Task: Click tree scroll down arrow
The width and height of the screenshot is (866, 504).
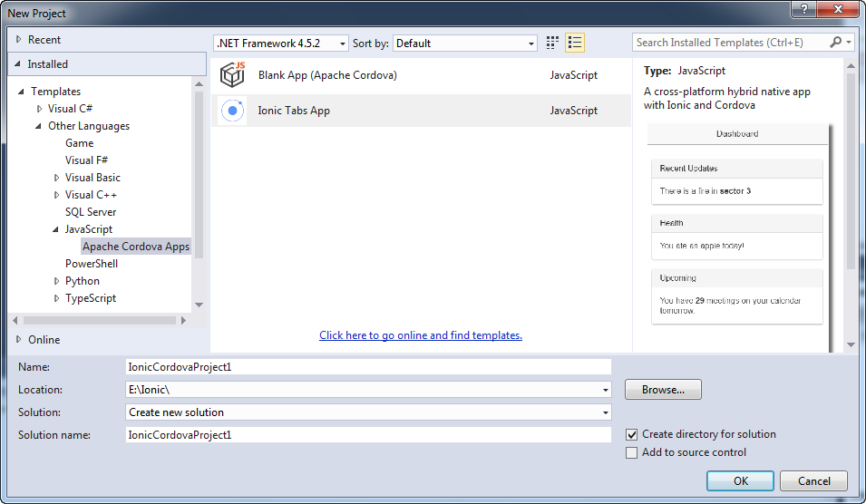Action: pyautogui.click(x=199, y=305)
